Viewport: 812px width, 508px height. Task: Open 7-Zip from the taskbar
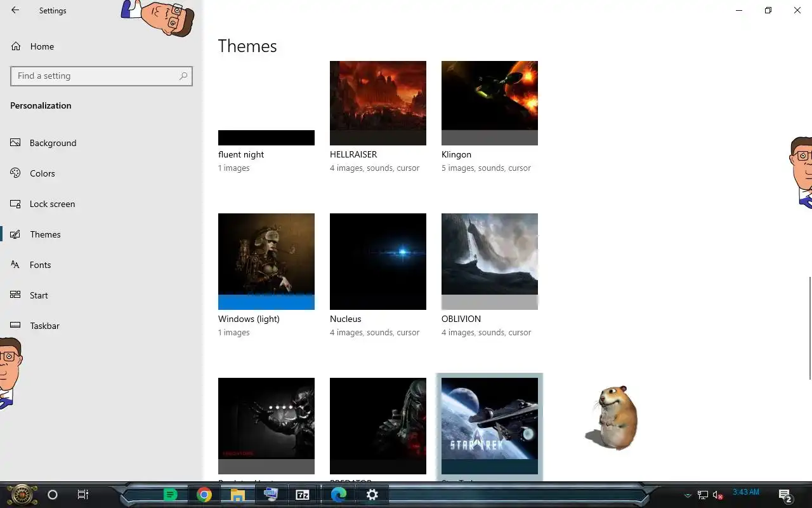pyautogui.click(x=303, y=495)
